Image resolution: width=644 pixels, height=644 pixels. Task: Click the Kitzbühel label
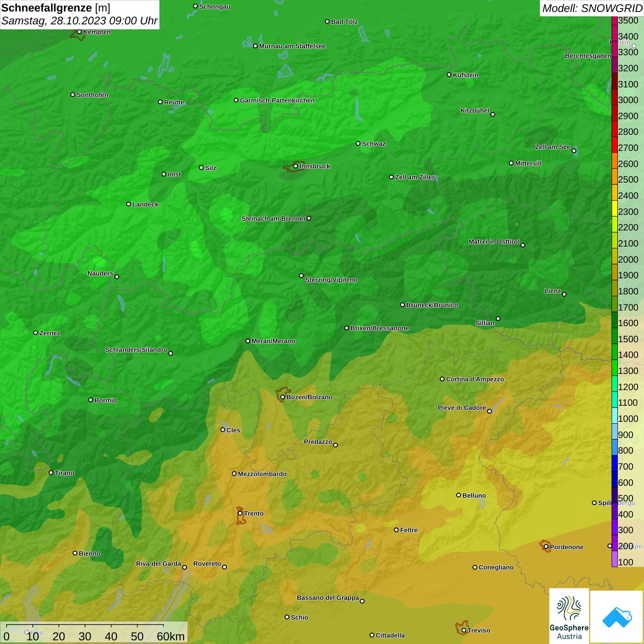click(x=475, y=110)
